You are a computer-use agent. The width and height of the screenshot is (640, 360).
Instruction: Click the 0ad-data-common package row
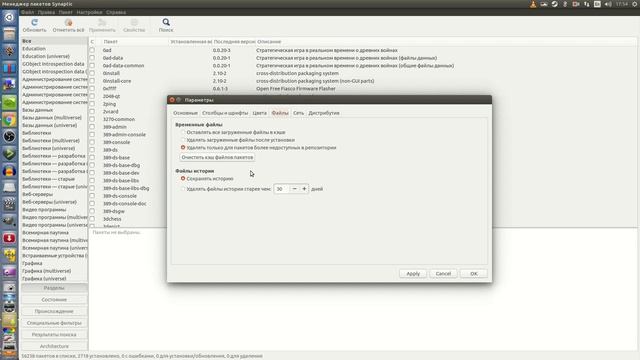[362, 66]
